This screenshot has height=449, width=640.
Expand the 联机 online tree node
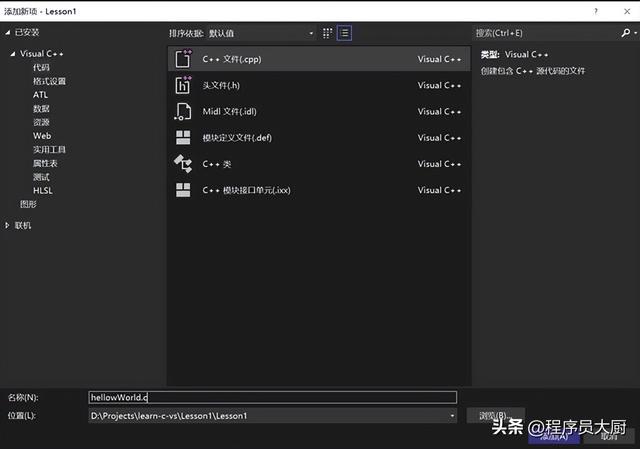(x=8, y=225)
